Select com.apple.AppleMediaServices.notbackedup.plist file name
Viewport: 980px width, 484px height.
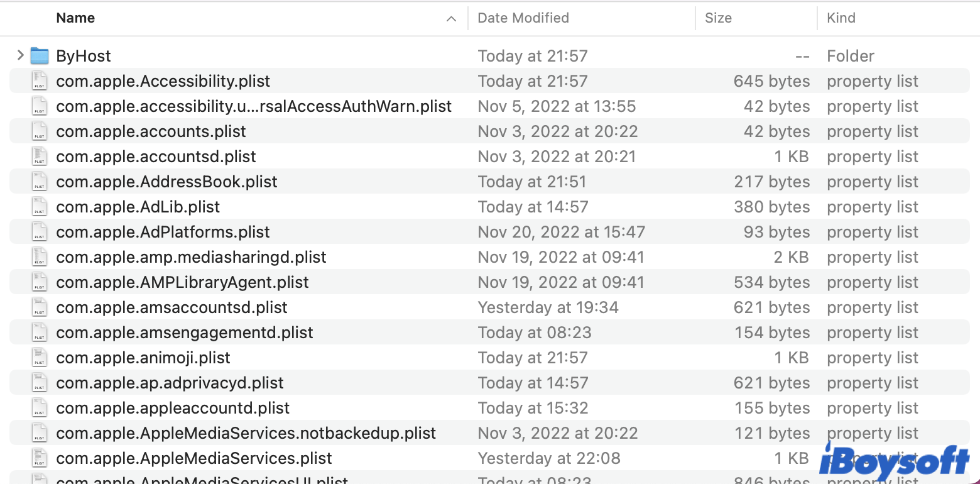246,433
